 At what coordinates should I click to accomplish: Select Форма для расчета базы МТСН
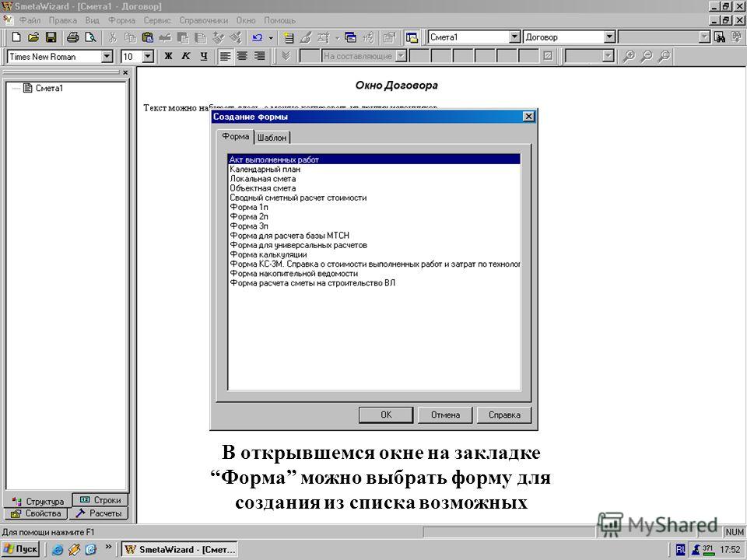pyautogui.click(x=374, y=236)
